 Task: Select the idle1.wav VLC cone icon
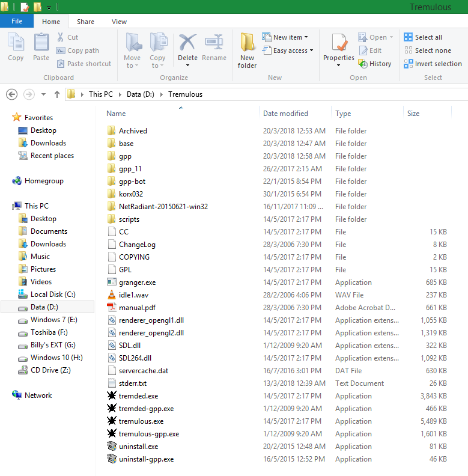pos(111,295)
